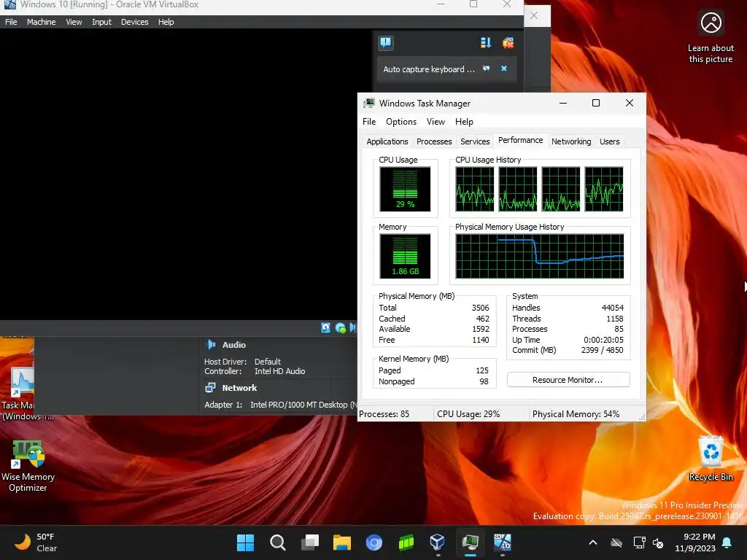Image resolution: width=747 pixels, height=560 pixels.
Task: Open the Wise Memory Optimizer desktop shortcut
Action: pyautogui.click(x=28, y=466)
